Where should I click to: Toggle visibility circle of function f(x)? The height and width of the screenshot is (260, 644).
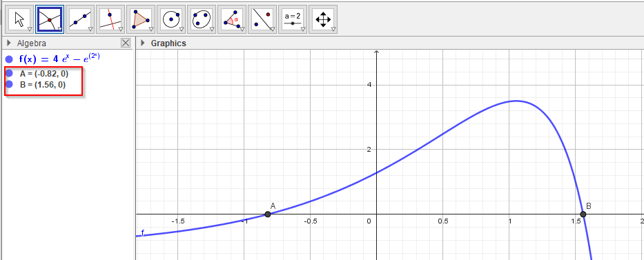[9, 59]
